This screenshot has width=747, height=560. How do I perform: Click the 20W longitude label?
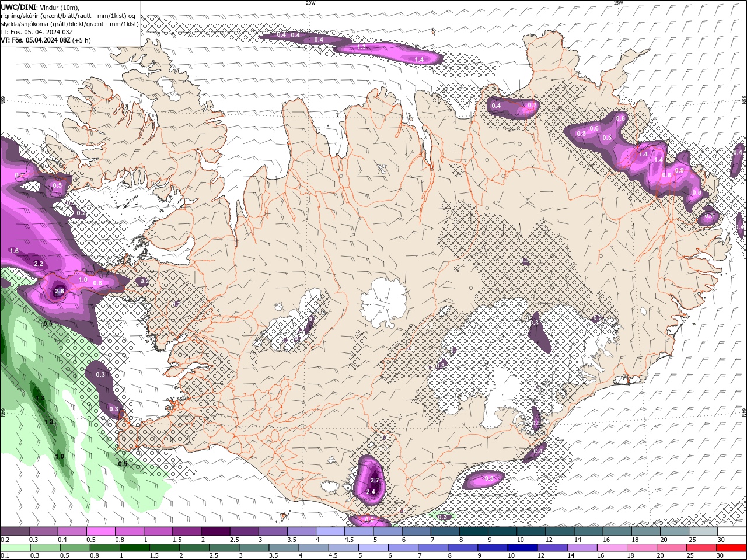[310, 3]
